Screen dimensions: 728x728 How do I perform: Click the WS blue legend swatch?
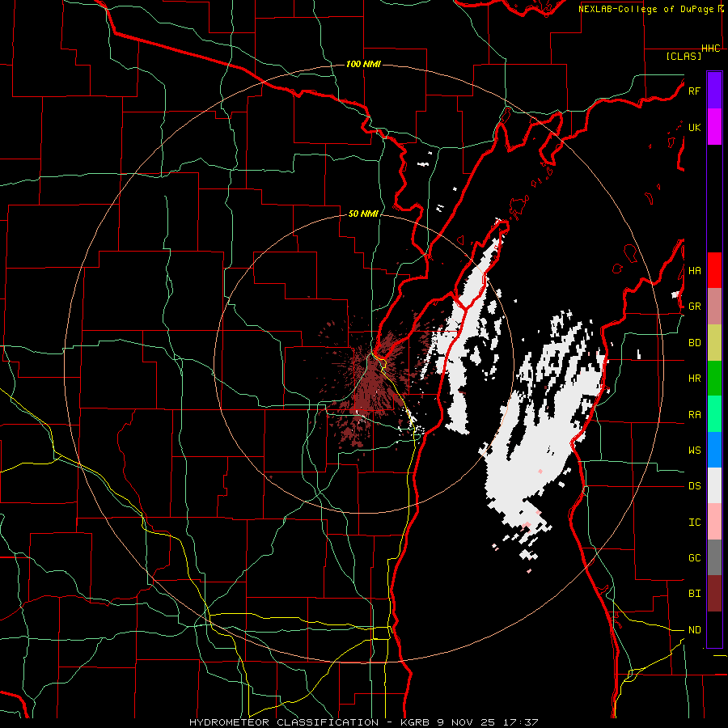[x=714, y=450]
